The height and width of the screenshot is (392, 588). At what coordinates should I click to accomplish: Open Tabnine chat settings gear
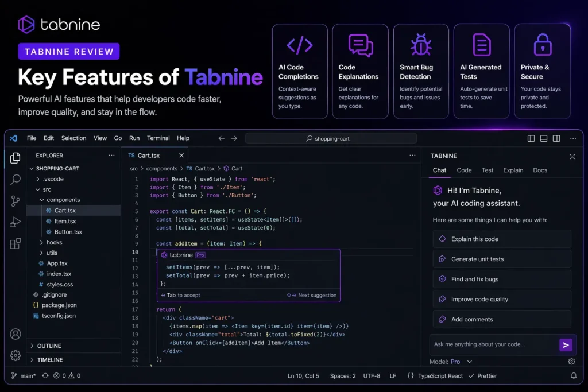[x=571, y=361]
